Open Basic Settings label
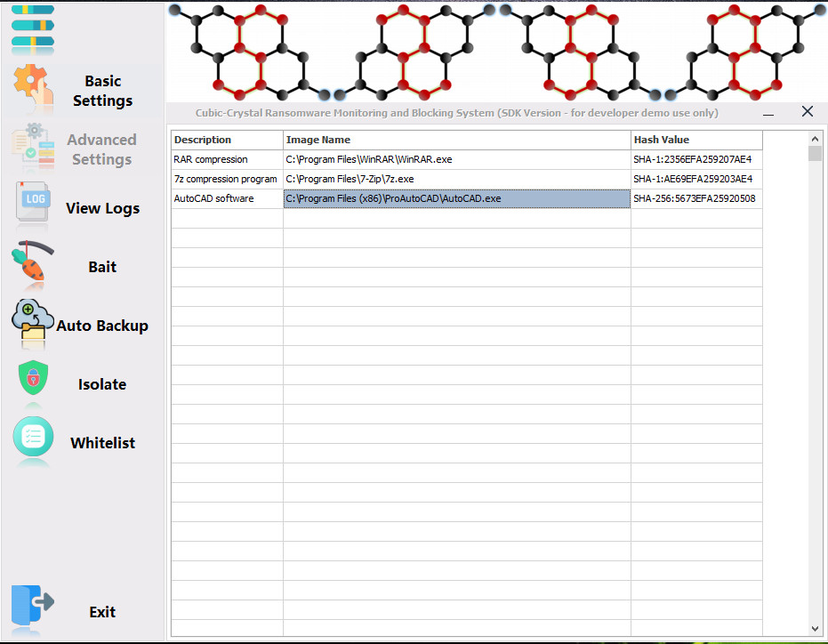828x644 pixels. (102, 91)
